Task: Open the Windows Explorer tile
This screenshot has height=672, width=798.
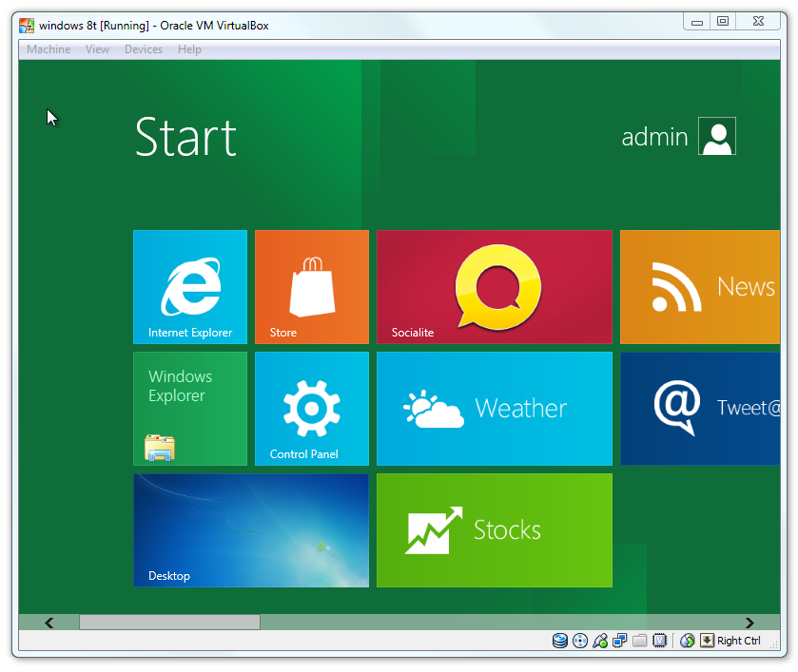Action: (190, 409)
